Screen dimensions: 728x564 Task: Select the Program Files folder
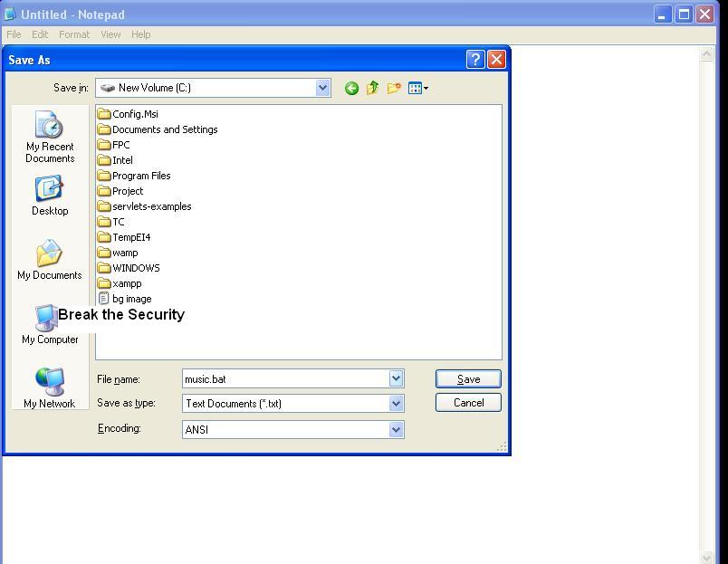pos(134,176)
